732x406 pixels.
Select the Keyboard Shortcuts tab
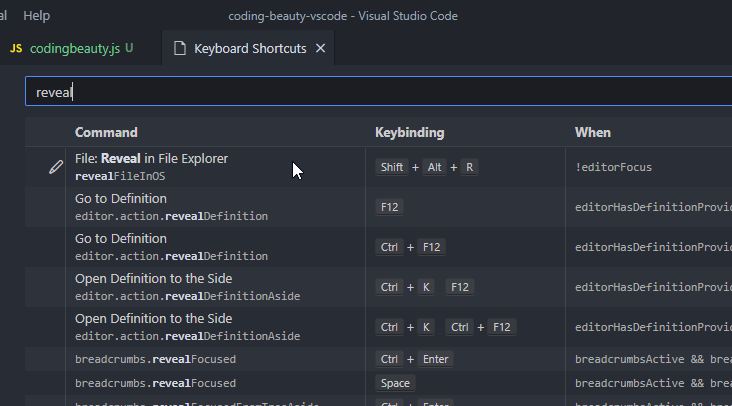coord(250,48)
